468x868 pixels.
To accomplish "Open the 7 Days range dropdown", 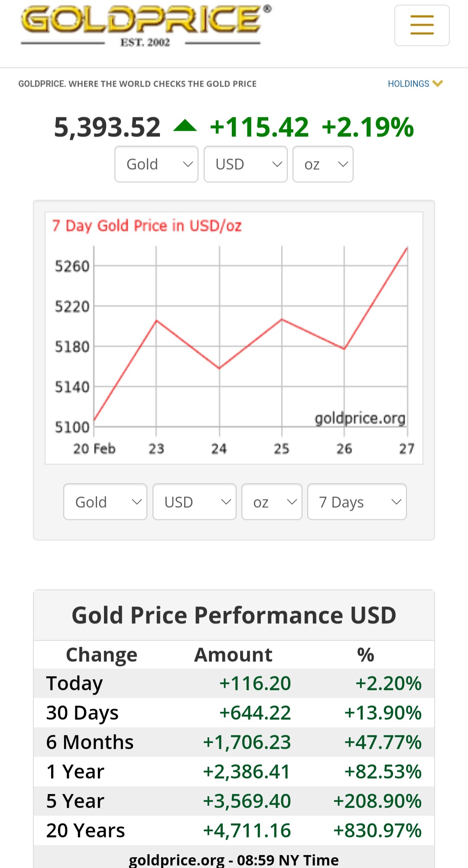I will 357,502.
